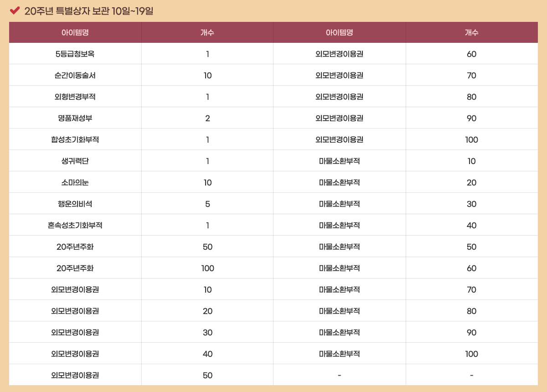547x392 pixels.
Task: Select 외모변경이용권 in the row with quantity 100
Action: (x=340, y=139)
